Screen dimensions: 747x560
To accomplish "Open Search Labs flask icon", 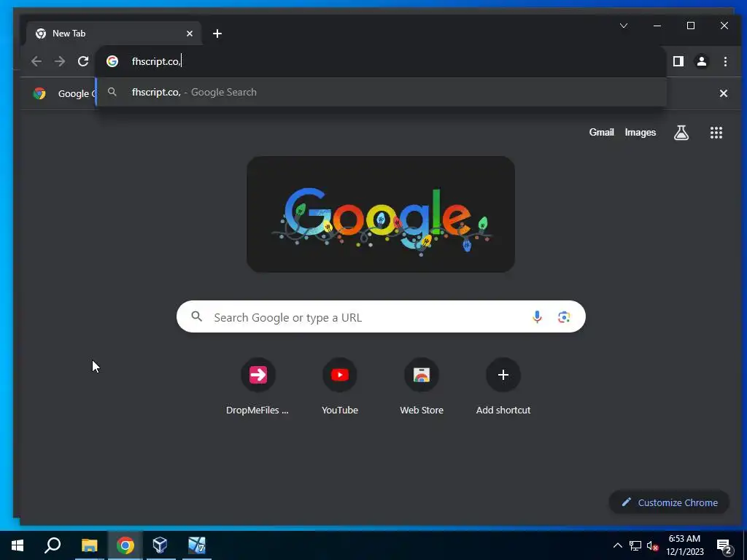I will [681, 133].
